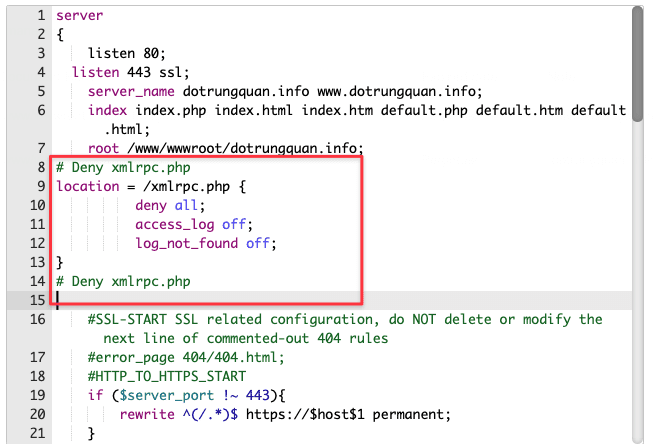Click 'if' keyword on line 19
The image size is (653, 444).
(95, 395)
